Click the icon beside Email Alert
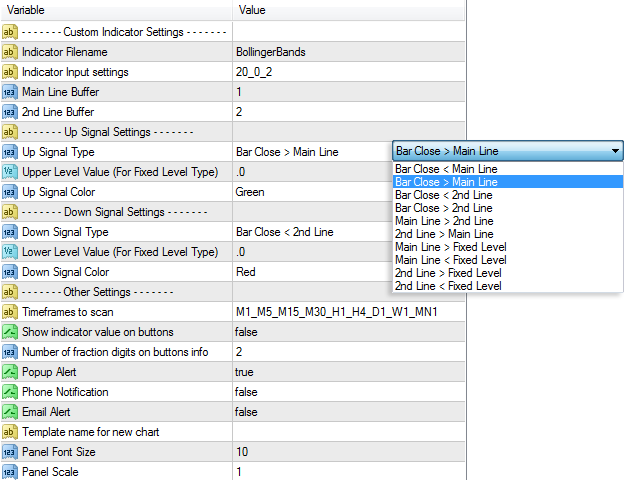The width and height of the screenshot is (640, 480). pyautogui.click(x=10, y=412)
